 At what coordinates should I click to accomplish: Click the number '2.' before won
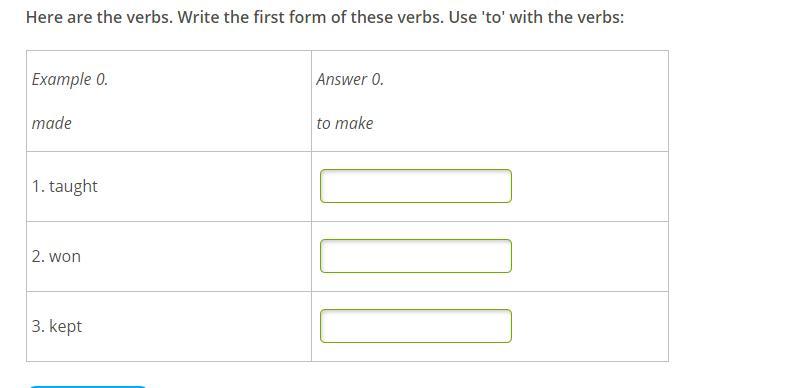point(38,256)
